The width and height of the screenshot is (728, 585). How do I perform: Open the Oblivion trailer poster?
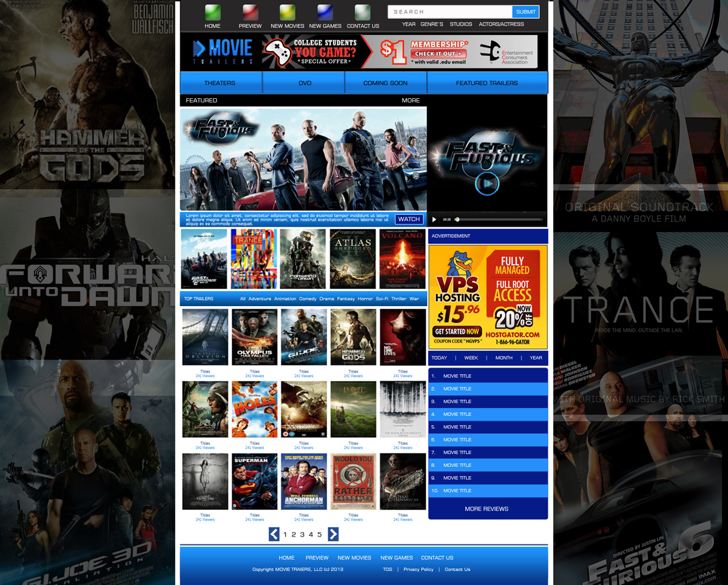click(x=205, y=337)
